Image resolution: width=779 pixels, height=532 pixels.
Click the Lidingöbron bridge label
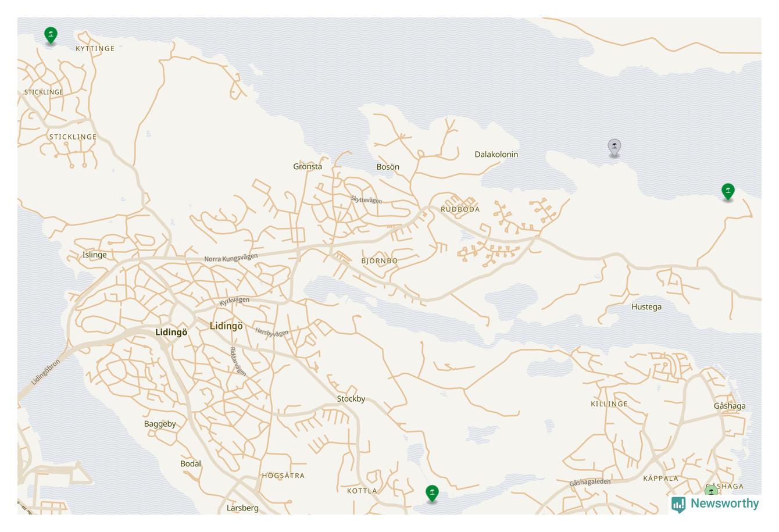coord(46,372)
